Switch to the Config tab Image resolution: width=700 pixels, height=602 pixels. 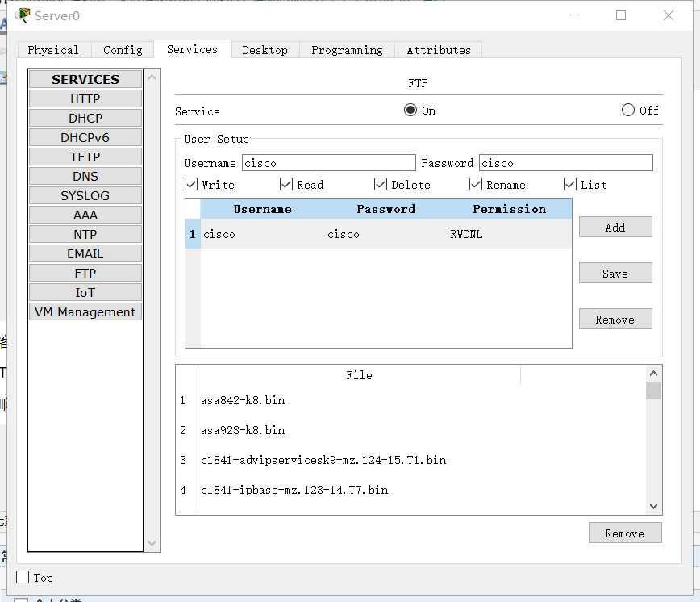point(123,50)
